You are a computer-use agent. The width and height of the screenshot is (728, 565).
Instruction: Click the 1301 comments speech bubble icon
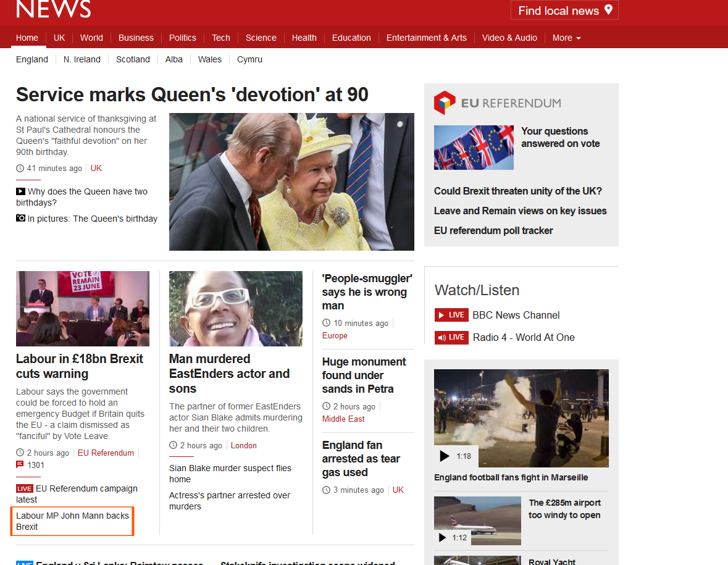click(x=20, y=464)
